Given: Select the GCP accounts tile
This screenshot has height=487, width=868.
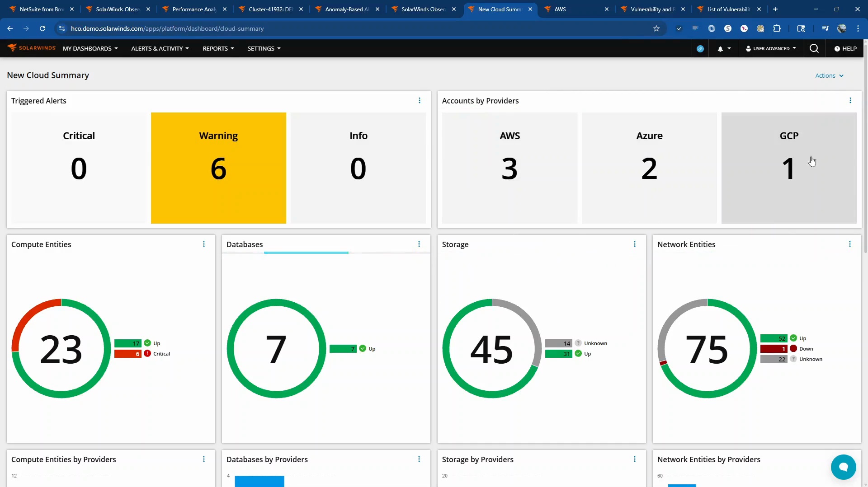Looking at the screenshot, I should 788,168.
